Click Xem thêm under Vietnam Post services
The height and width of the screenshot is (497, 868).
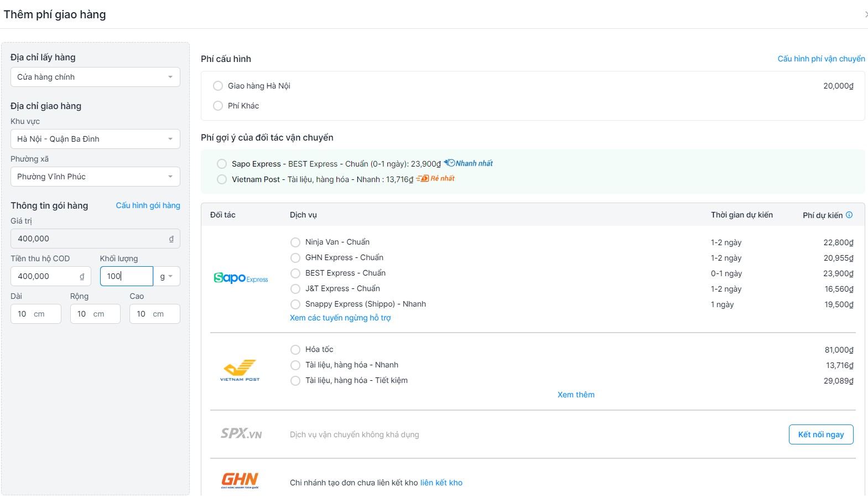coord(576,395)
